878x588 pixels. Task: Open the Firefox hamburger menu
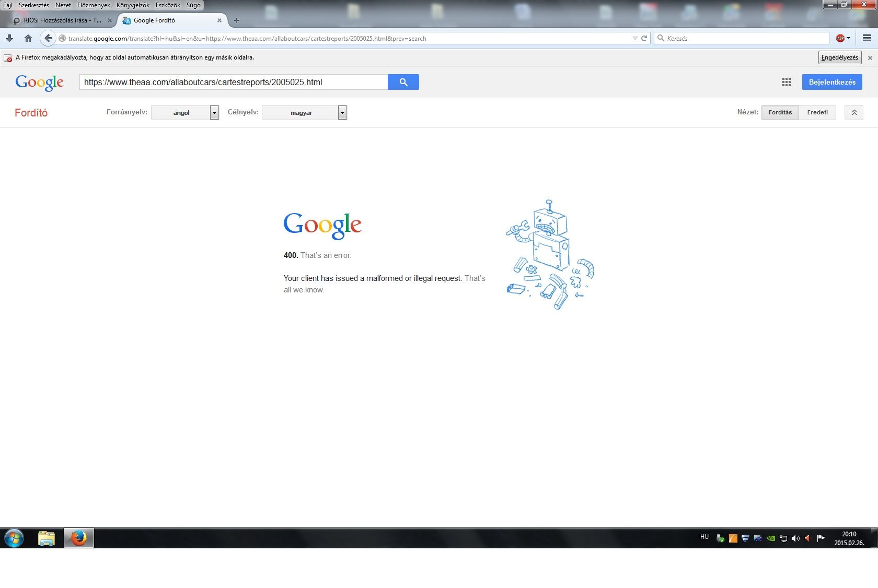(867, 38)
